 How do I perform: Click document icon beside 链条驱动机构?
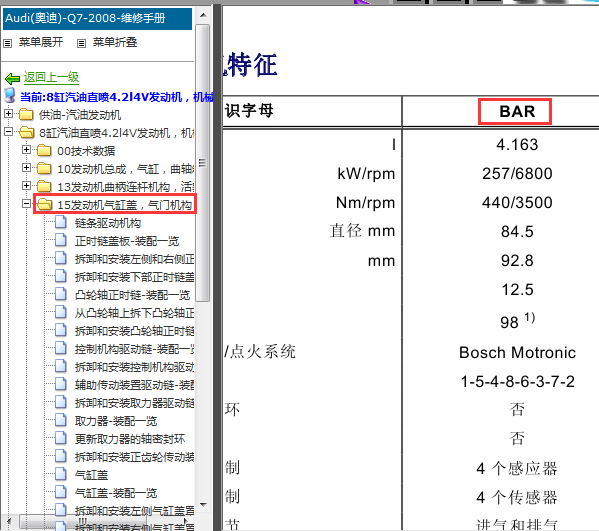61,222
